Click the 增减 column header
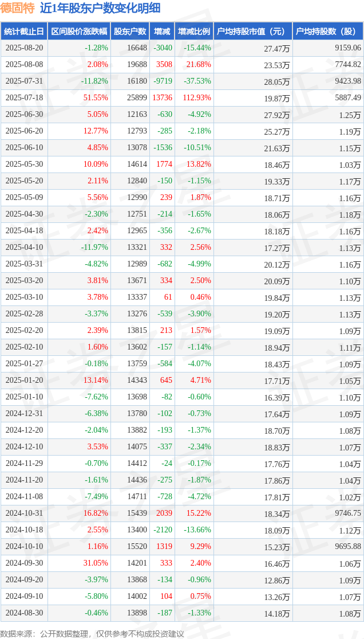The height and width of the screenshot is (639, 364). pos(162,31)
